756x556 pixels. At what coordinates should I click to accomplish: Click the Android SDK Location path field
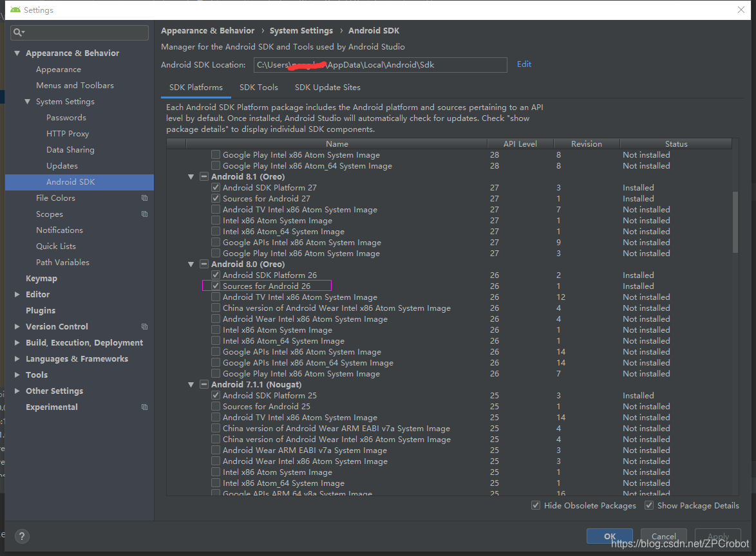tap(381, 65)
